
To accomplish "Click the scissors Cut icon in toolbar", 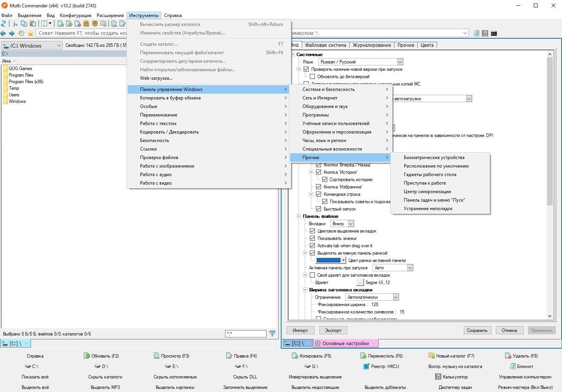I will click(x=15, y=24).
